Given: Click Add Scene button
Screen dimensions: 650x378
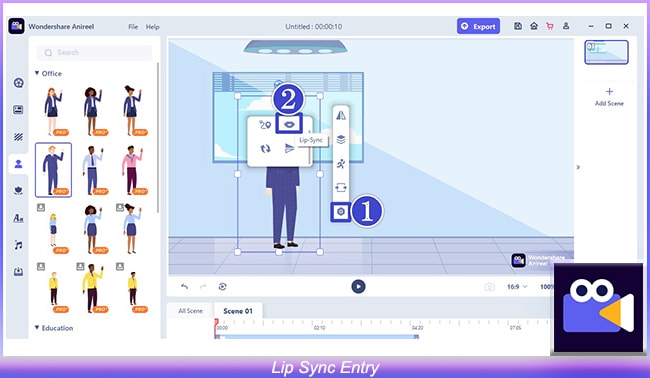Looking at the screenshot, I should [x=609, y=97].
